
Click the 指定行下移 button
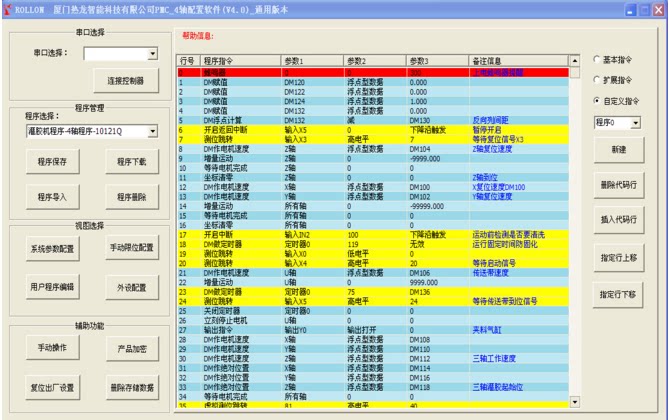618,295
